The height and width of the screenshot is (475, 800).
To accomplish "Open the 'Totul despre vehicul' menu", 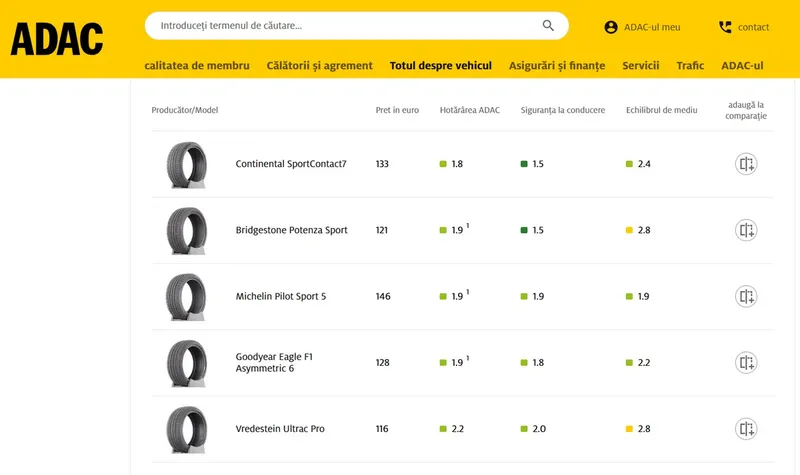I will pyautogui.click(x=441, y=66).
